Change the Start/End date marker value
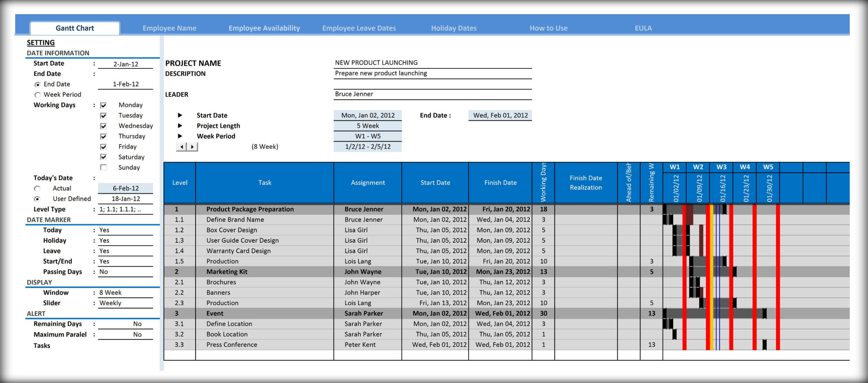868x383 pixels. [x=126, y=261]
